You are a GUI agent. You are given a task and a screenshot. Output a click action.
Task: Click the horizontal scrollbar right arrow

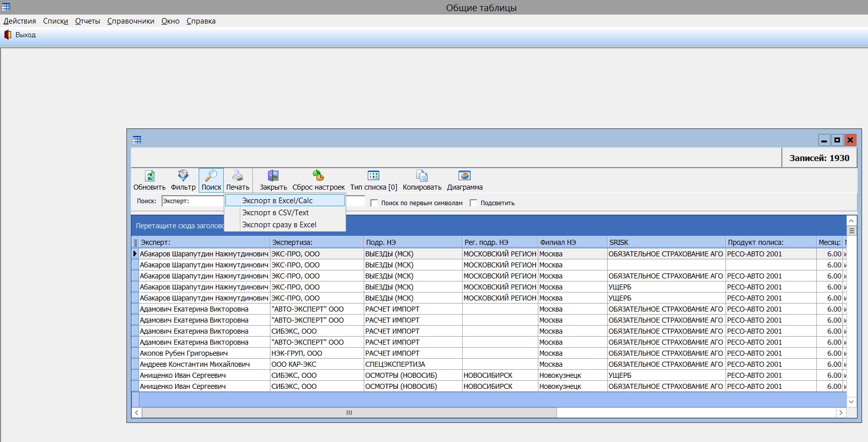pyautogui.click(x=841, y=412)
